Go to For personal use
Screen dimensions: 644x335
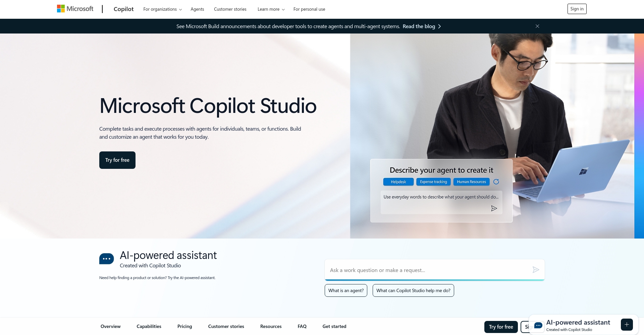[x=309, y=9]
